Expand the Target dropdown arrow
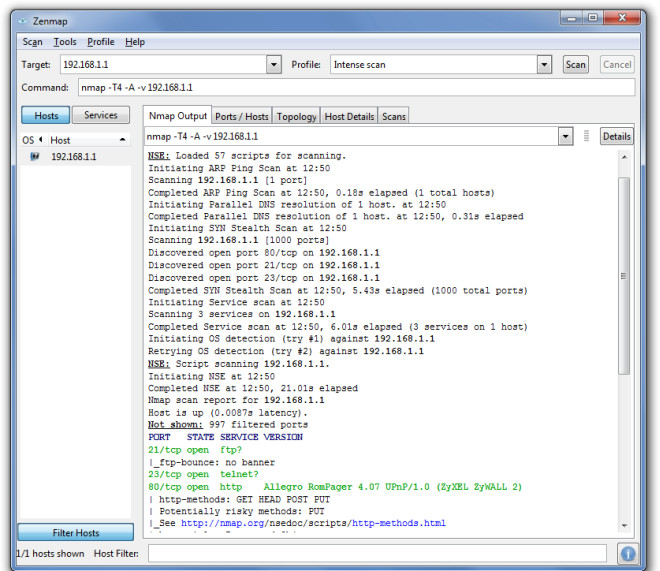The image size is (660, 571). pos(274,65)
